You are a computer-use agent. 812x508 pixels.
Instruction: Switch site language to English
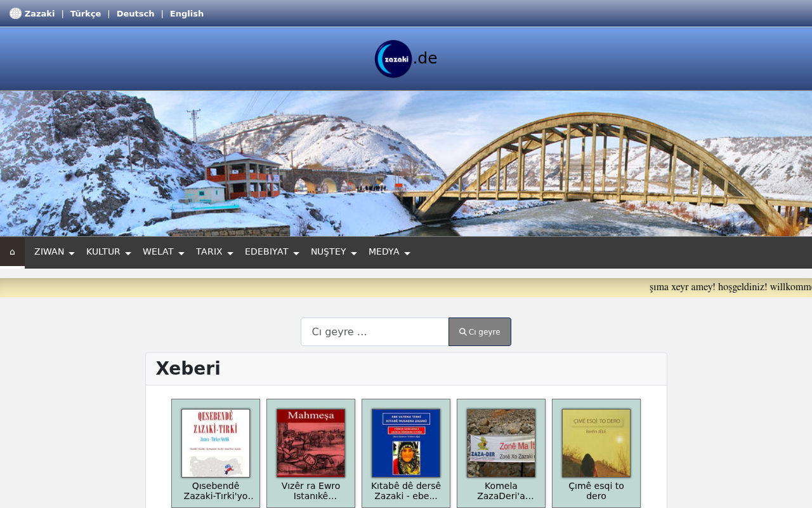pos(187,13)
